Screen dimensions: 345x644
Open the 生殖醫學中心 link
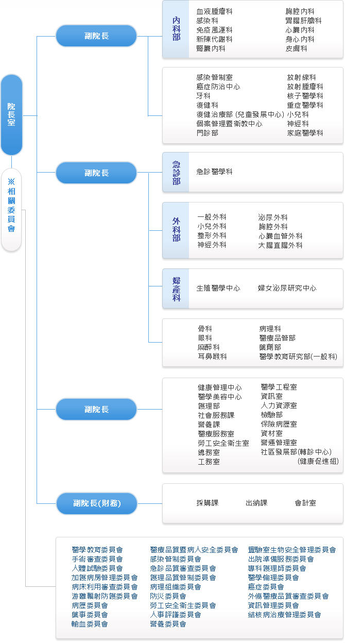click(x=218, y=289)
